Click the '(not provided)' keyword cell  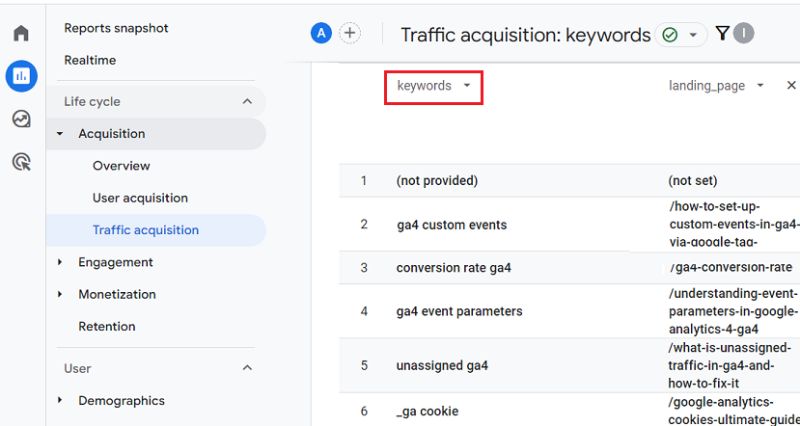437,181
